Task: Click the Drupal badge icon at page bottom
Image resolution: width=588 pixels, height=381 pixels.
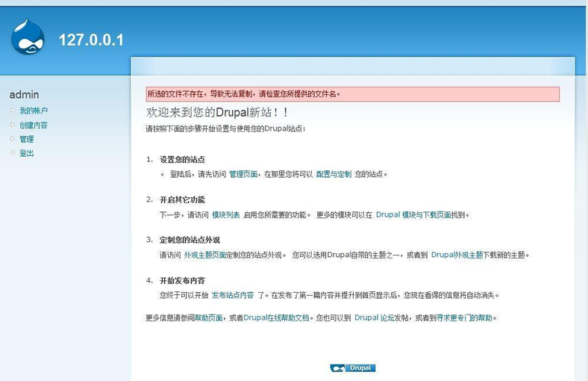Action: pyautogui.click(x=352, y=368)
